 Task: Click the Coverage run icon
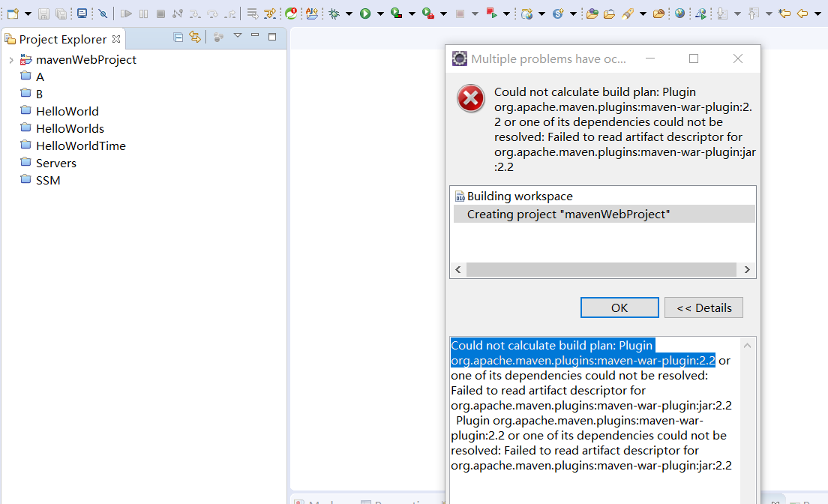point(396,13)
